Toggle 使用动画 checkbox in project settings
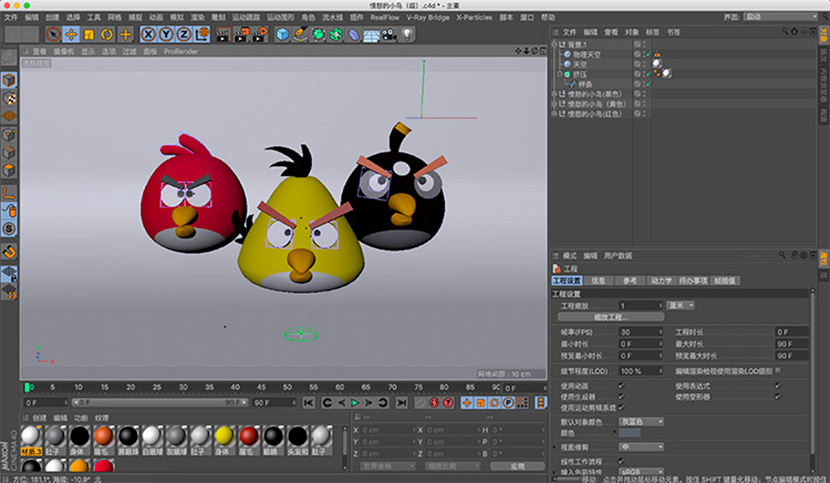Viewport: 830px width, 483px height. click(622, 385)
